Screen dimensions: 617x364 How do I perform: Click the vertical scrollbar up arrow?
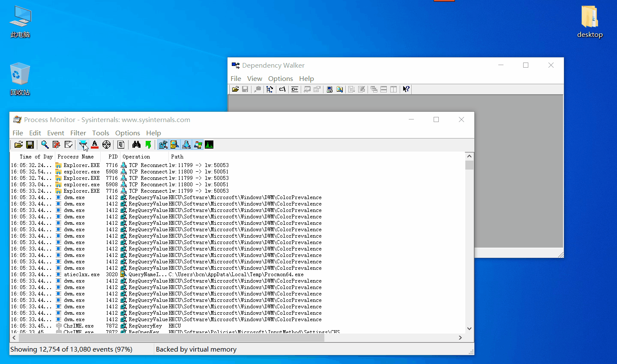pos(470,156)
